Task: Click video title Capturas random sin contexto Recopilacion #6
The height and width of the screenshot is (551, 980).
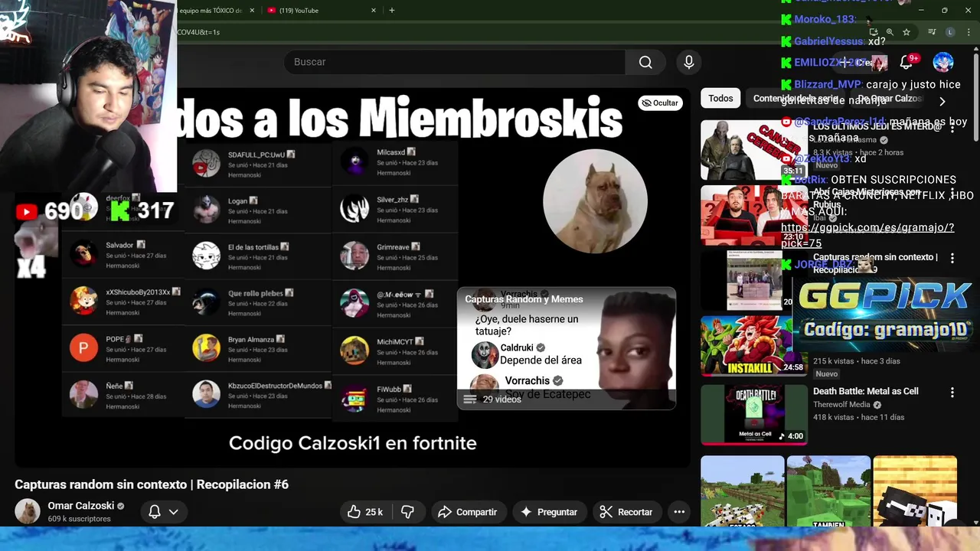Action: [152, 484]
